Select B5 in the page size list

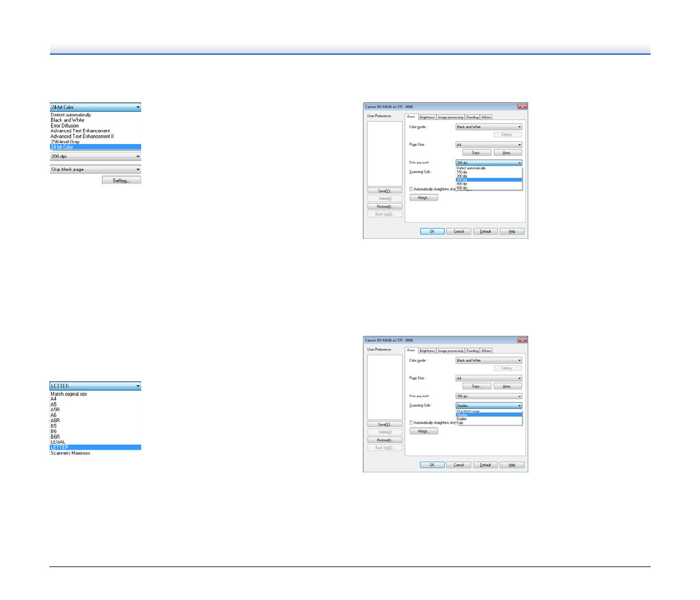pyautogui.click(x=54, y=426)
